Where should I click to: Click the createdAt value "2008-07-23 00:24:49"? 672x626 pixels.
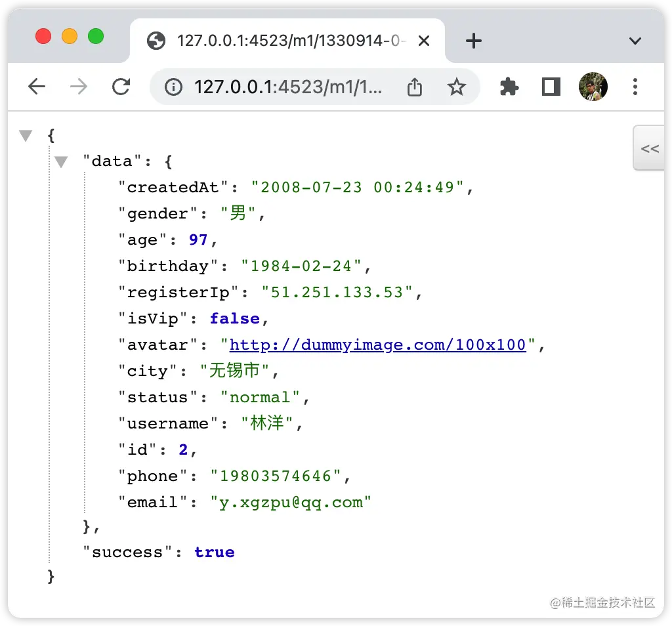tap(357, 187)
